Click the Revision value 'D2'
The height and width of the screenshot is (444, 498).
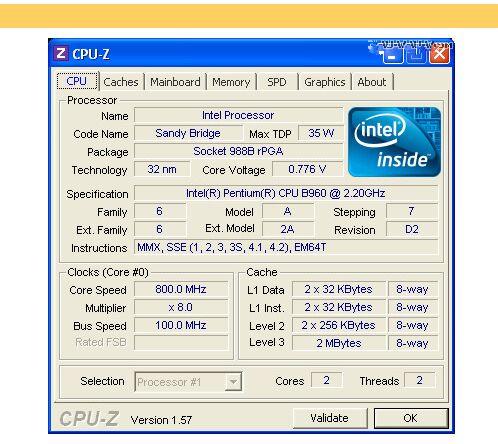pos(412,229)
